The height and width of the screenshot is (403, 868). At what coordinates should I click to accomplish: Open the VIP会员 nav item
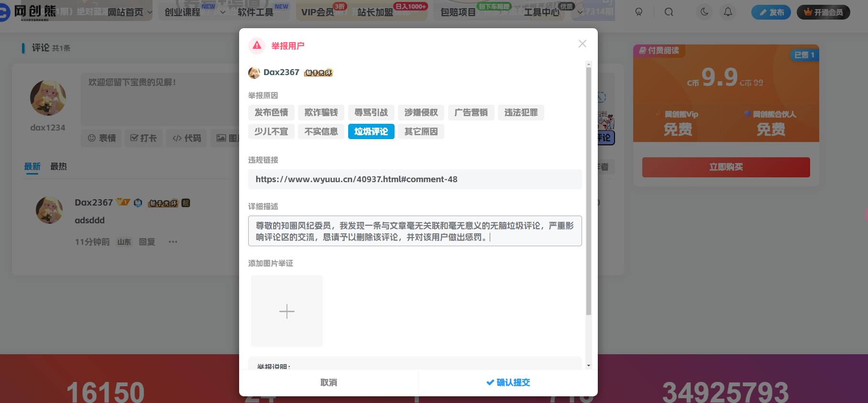318,12
